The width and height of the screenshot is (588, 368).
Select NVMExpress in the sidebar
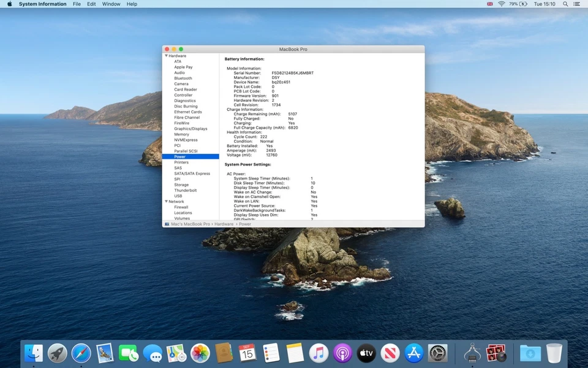(186, 140)
